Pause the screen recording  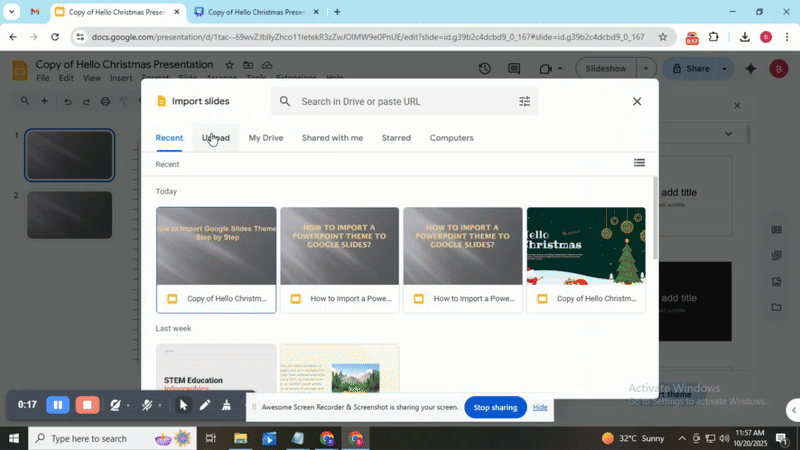pos(58,405)
